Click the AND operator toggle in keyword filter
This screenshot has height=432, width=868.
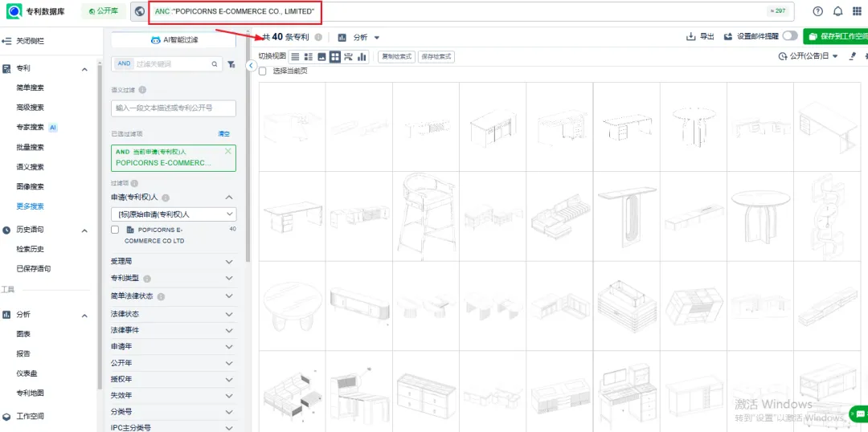124,63
